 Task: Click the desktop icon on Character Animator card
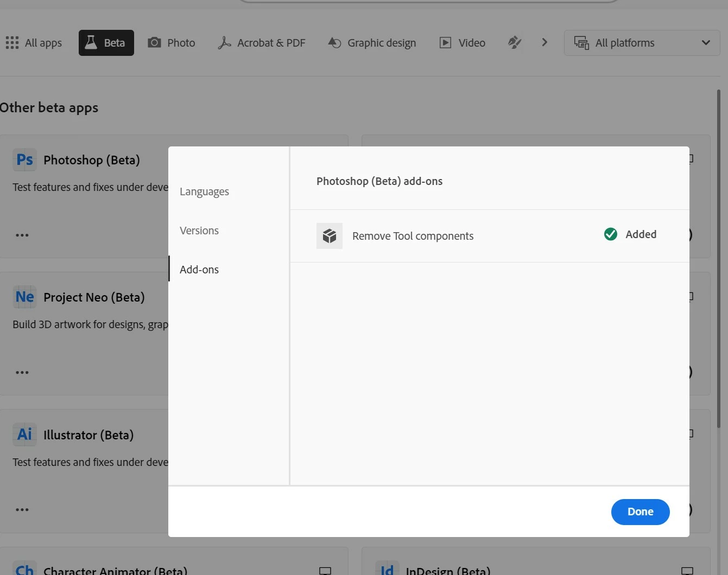(325, 571)
